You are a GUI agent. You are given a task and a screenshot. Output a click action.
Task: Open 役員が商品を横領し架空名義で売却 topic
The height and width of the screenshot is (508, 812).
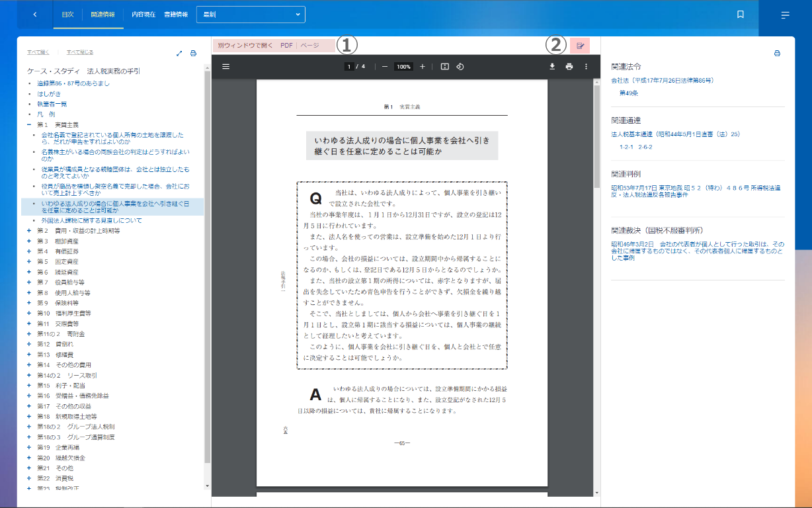point(115,190)
